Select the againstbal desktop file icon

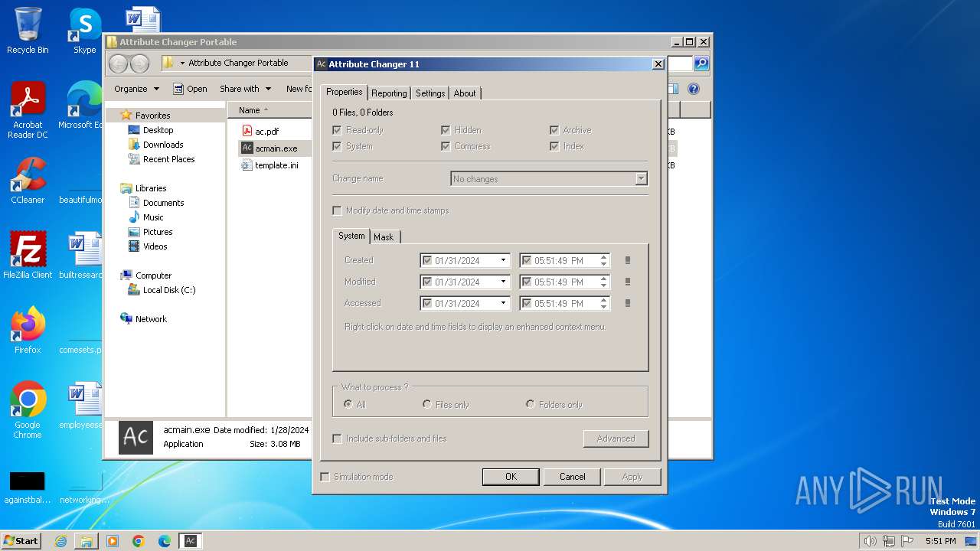point(28,487)
